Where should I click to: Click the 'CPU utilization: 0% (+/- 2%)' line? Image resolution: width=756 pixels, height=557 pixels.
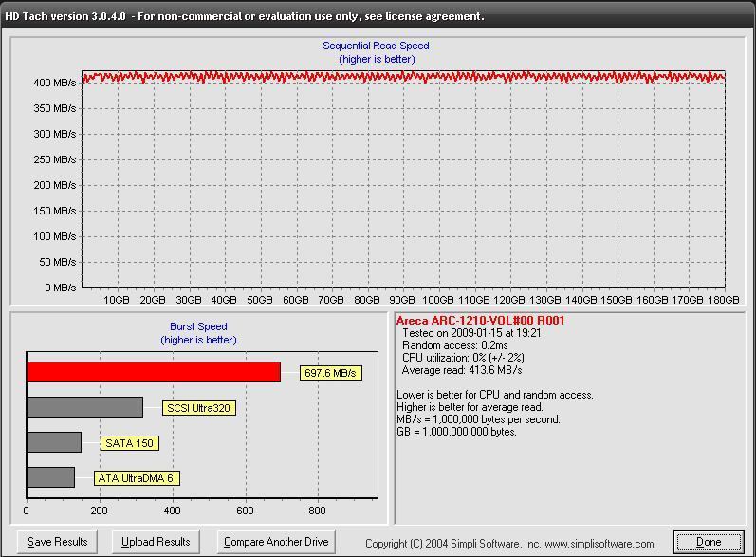(x=463, y=358)
